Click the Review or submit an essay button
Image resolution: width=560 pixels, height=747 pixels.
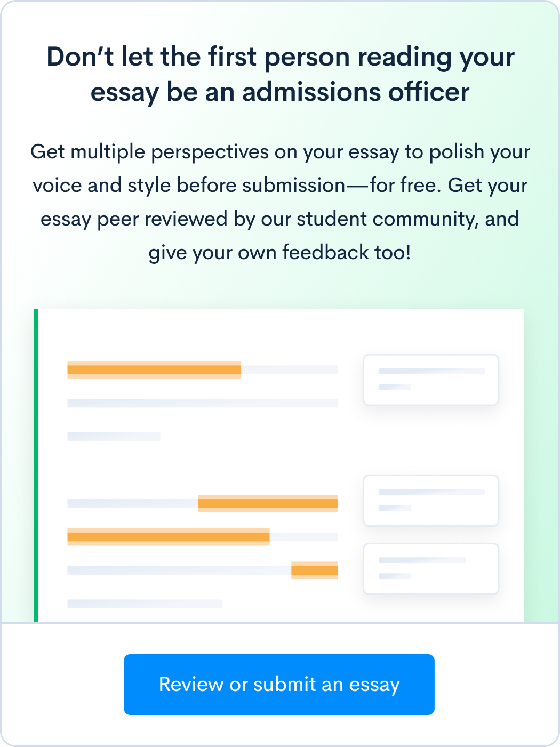[x=279, y=684]
